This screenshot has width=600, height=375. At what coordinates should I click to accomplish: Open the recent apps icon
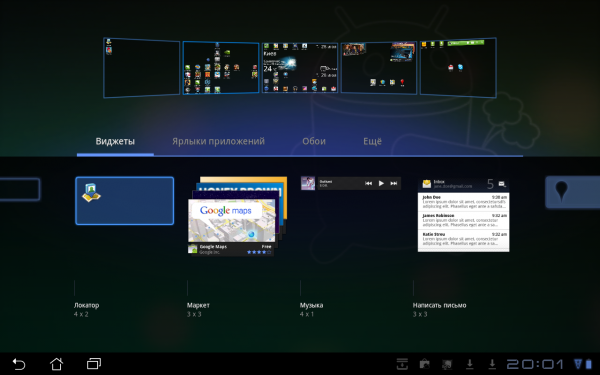[94, 364]
